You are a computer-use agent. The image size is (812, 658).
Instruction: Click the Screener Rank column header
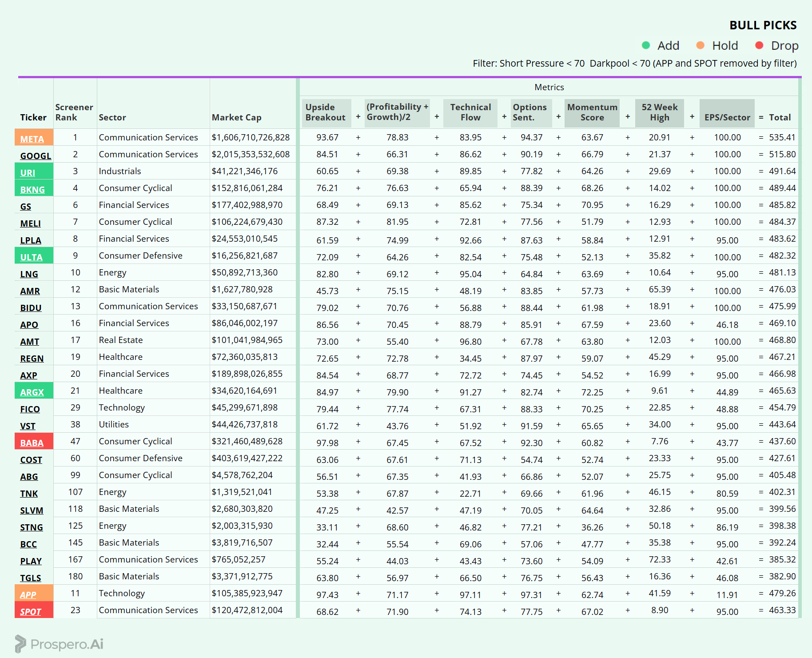[x=74, y=112]
